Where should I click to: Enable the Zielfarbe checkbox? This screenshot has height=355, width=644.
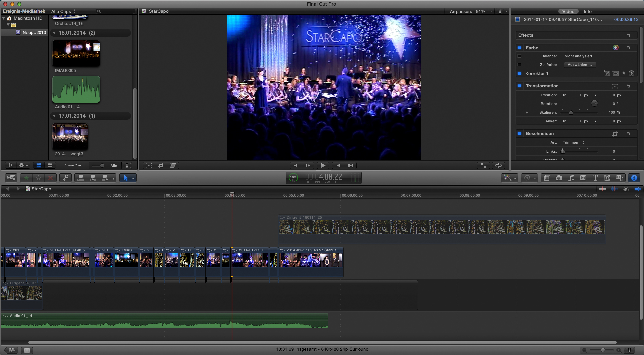tap(519, 65)
